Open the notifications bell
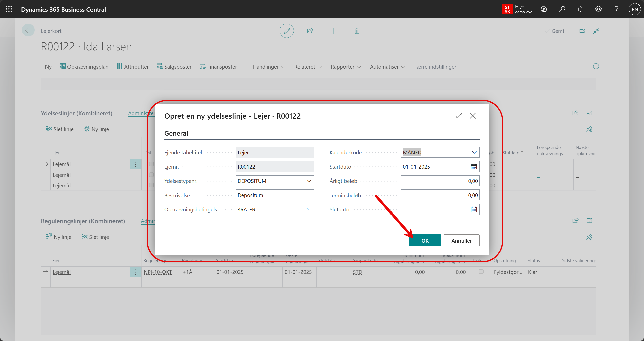The image size is (644, 341). coord(580,9)
